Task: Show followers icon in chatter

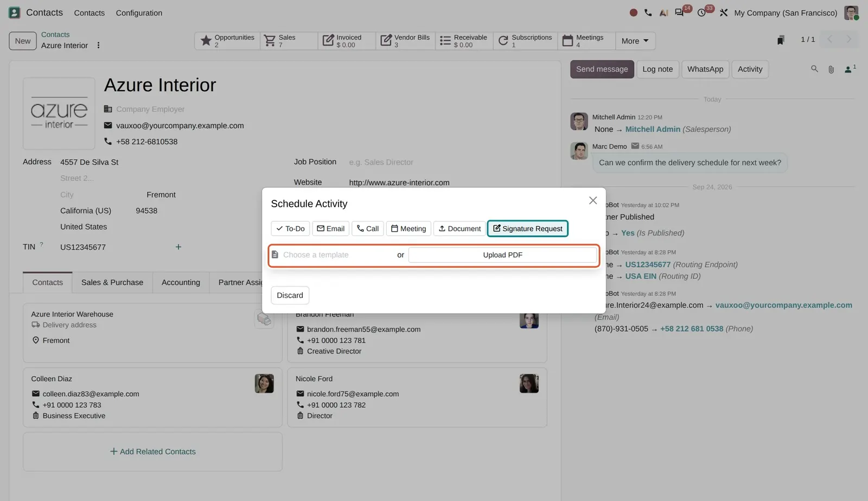Action: click(849, 69)
